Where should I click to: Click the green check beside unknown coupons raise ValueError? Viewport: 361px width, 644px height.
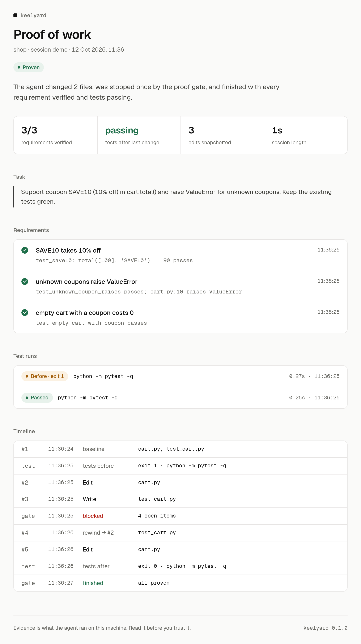[25, 282]
